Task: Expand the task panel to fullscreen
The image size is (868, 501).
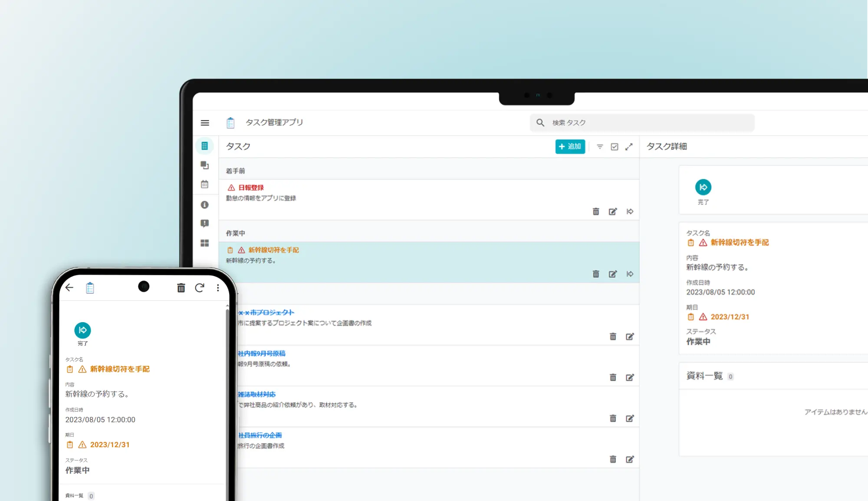Action: coord(629,147)
